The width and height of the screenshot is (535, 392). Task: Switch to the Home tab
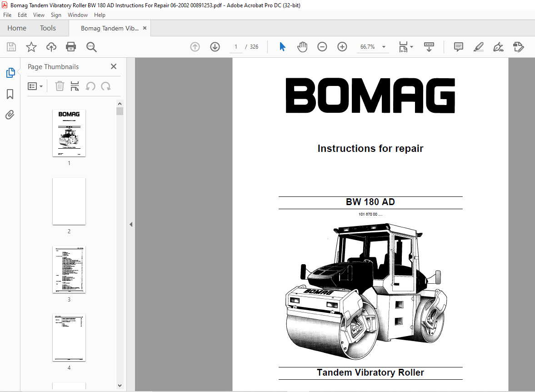17,28
